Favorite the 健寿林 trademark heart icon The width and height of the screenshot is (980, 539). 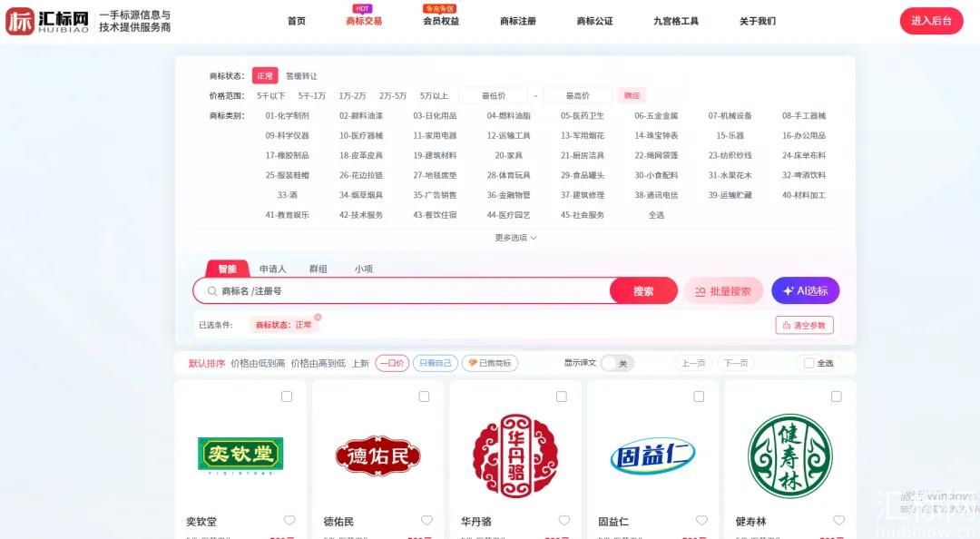click(839, 520)
